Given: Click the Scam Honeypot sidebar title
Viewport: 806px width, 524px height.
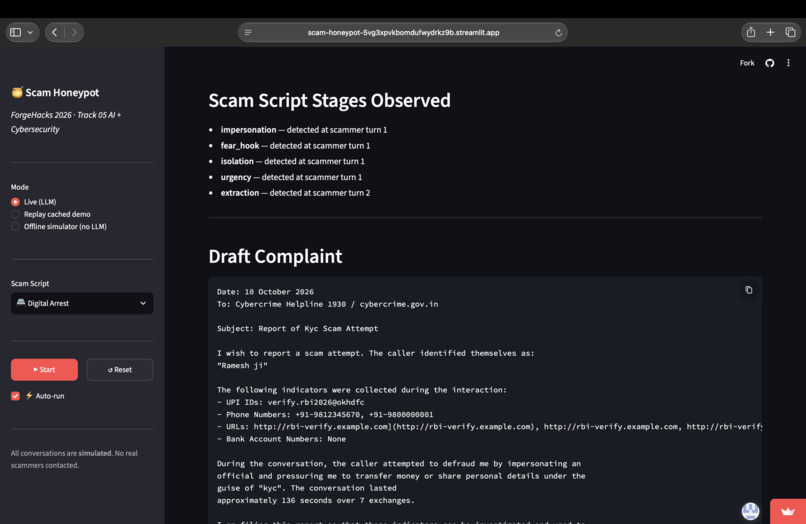Looking at the screenshot, I should tap(56, 93).
